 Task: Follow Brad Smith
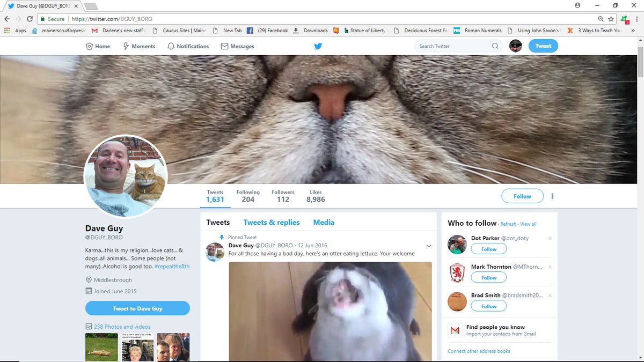point(489,306)
